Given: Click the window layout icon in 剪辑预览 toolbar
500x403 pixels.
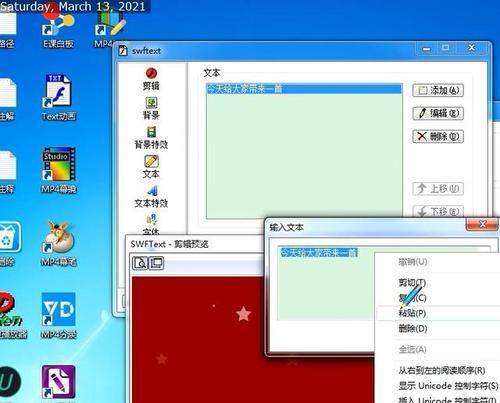Looking at the screenshot, I should 156,263.
